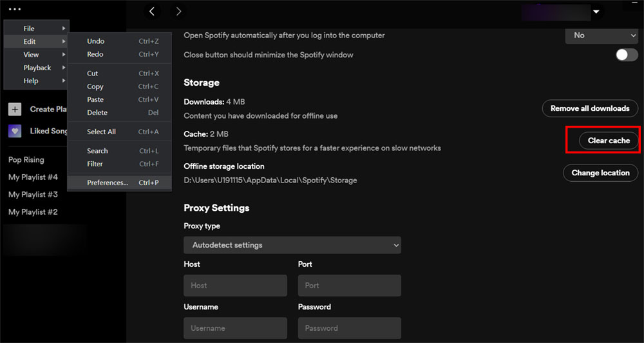This screenshot has height=343, width=644.
Task: Choose Undo from Edit menu
Action: [120, 41]
